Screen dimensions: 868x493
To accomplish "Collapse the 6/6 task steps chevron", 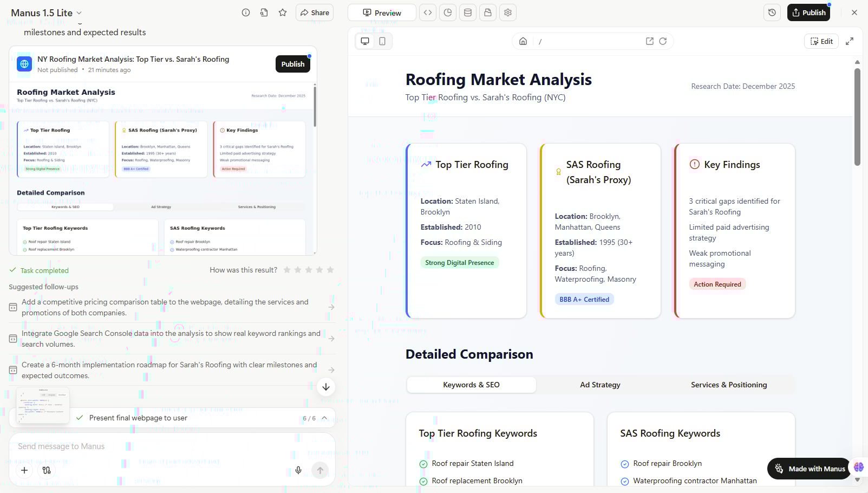I will 324,418.
